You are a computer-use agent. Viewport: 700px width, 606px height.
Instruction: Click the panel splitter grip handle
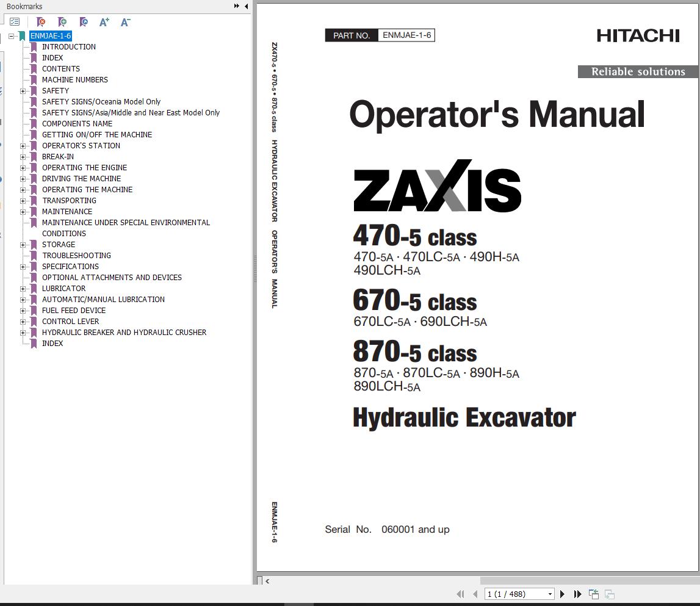point(255,269)
